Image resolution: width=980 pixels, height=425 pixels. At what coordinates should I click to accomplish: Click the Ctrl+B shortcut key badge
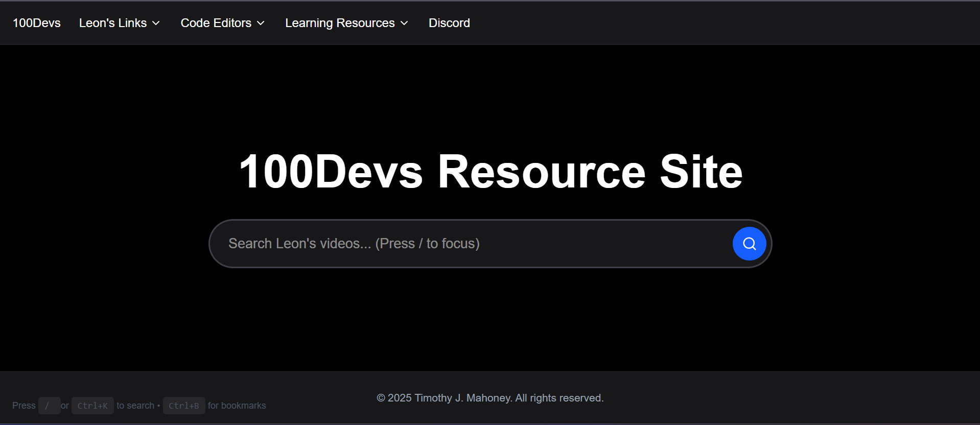[184, 406]
